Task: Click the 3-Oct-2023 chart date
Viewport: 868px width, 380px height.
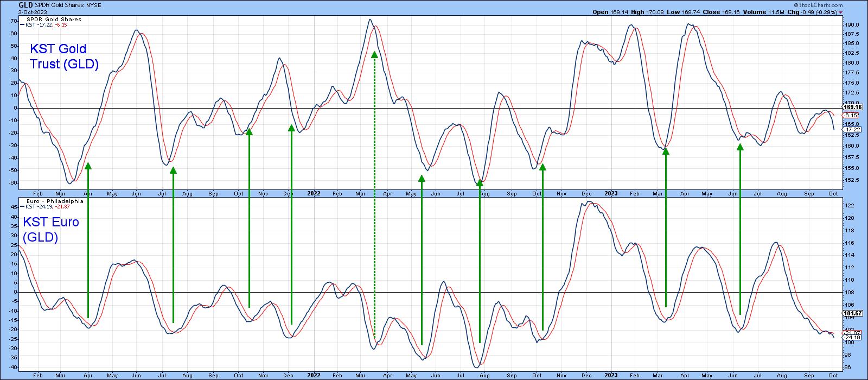Action: [33, 12]
